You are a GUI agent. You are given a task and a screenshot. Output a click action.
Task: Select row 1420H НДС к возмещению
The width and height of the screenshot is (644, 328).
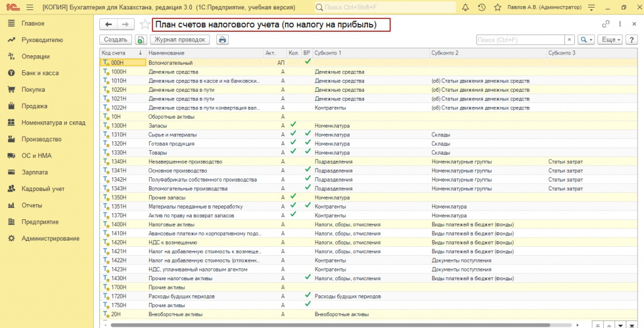coord(369,242)
